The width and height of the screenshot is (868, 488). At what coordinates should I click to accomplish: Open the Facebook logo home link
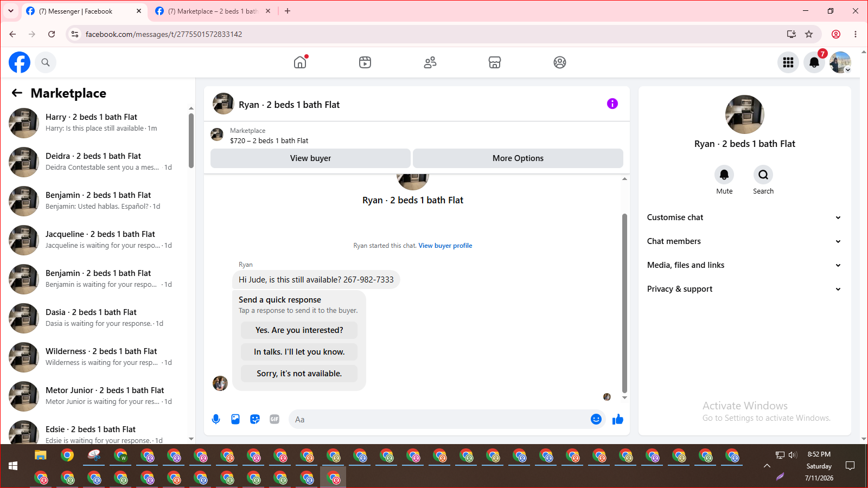(20, 62)
